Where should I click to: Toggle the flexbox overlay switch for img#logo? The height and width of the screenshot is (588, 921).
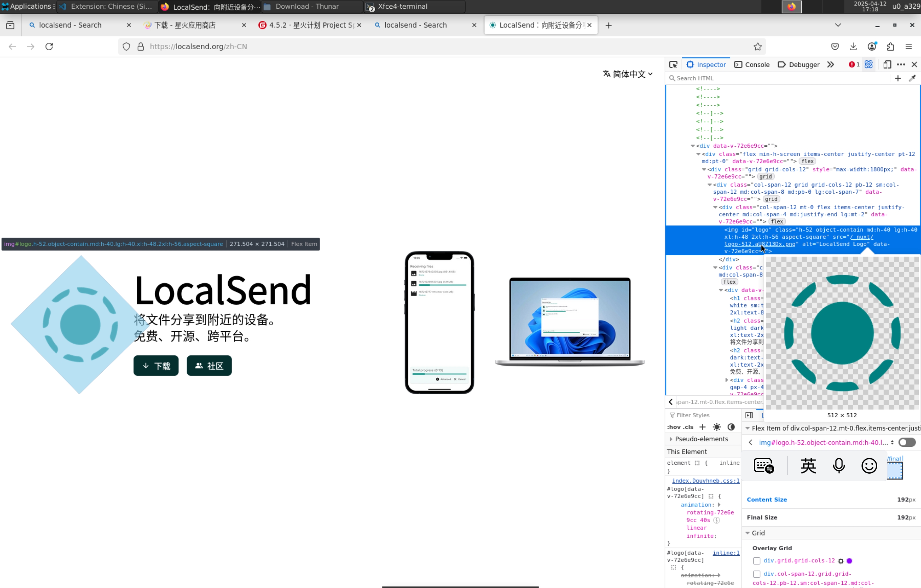(x=907, y=442)
